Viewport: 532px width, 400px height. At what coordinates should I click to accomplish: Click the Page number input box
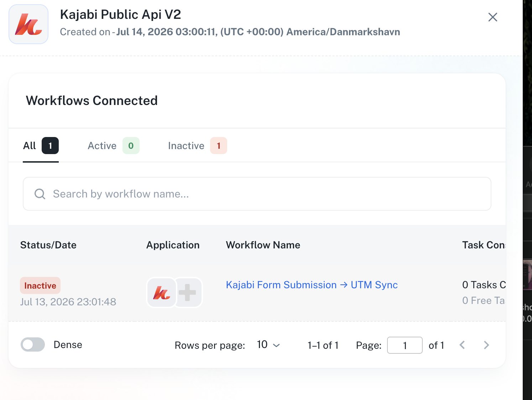tap(405, 345)
